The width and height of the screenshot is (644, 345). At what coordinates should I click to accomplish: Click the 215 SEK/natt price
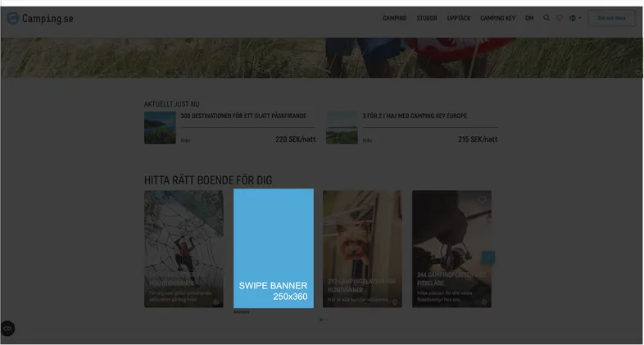point(478,139)
